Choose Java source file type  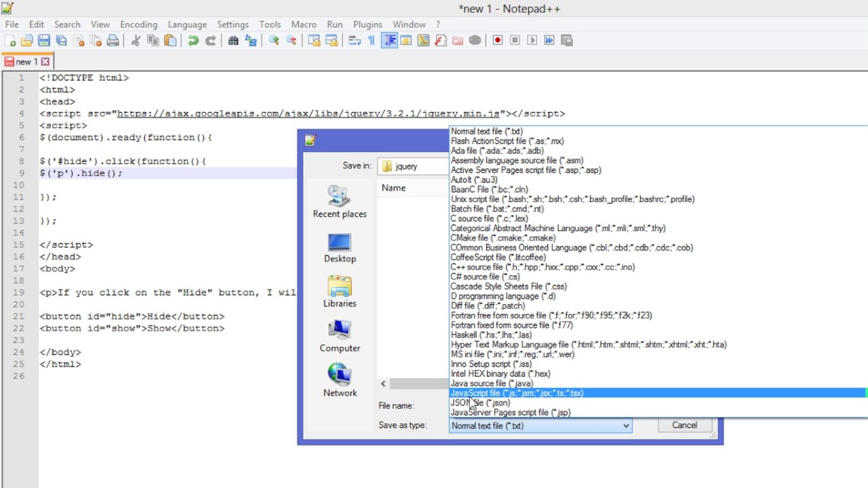[x=658, y=384]
